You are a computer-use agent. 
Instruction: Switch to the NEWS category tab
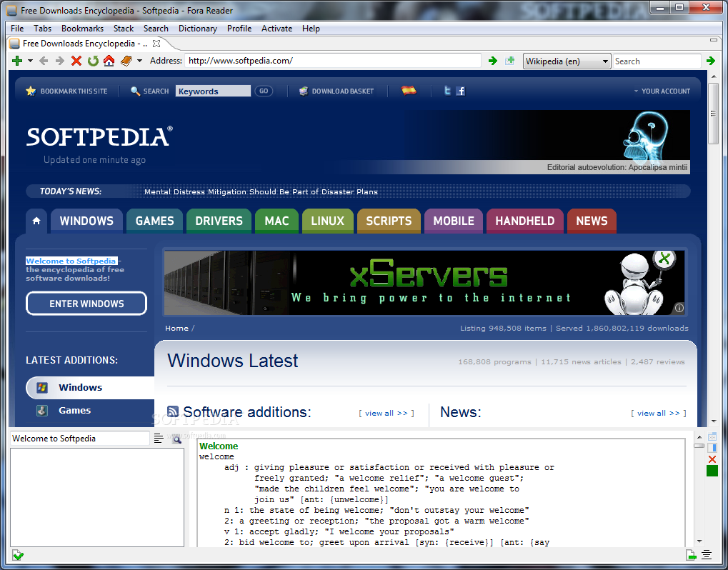click(592, 221)
